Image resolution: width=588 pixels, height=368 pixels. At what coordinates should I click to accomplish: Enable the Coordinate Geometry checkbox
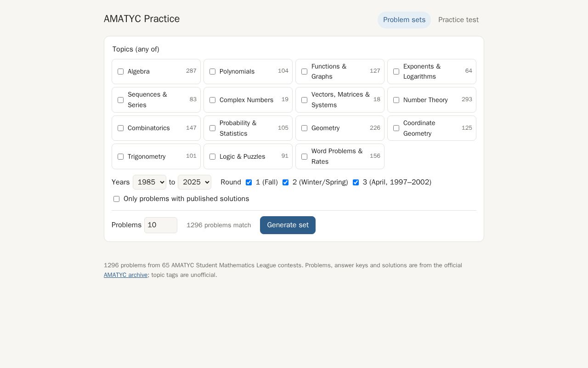point(396,128)
